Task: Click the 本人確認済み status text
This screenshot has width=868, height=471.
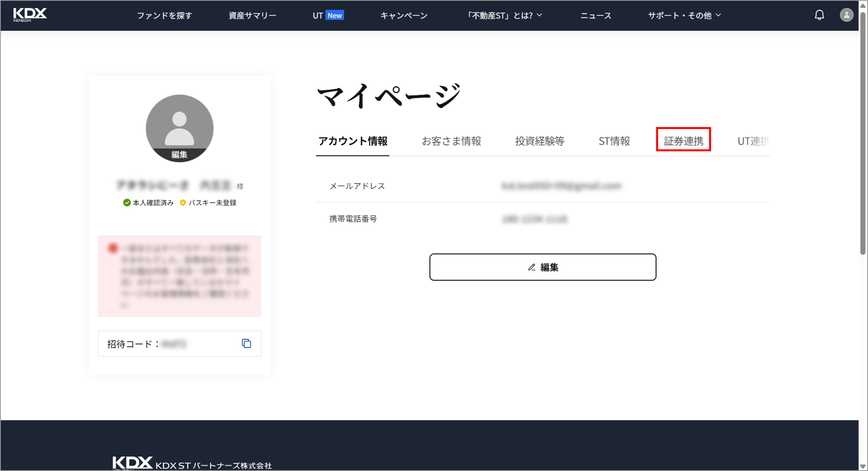Action: pyautogui.click(x=153, y=203)
